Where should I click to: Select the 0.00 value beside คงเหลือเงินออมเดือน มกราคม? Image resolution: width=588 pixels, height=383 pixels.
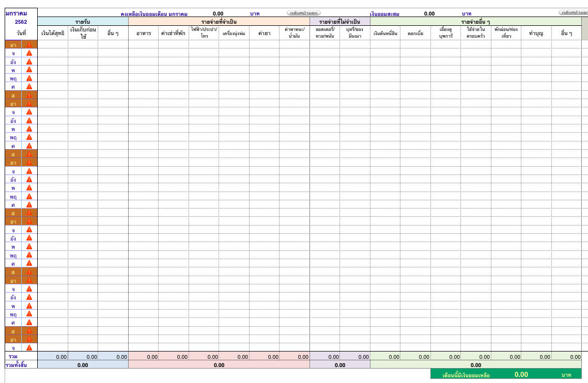coord(218,14)
